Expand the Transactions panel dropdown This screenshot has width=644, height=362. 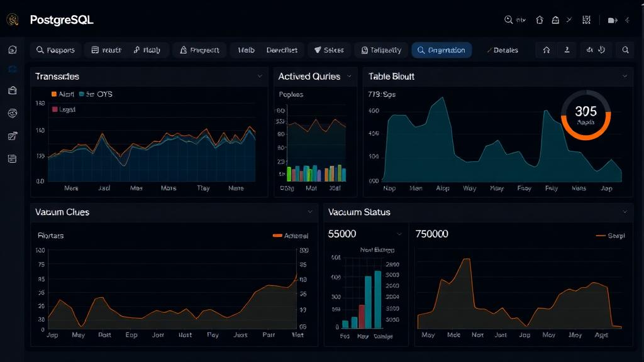pos(260,77)
